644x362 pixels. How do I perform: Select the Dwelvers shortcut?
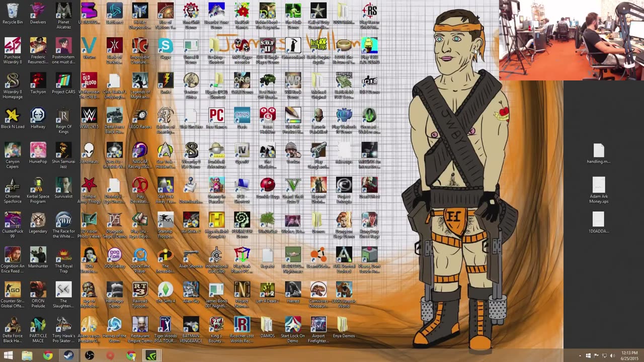coord(38,14)
